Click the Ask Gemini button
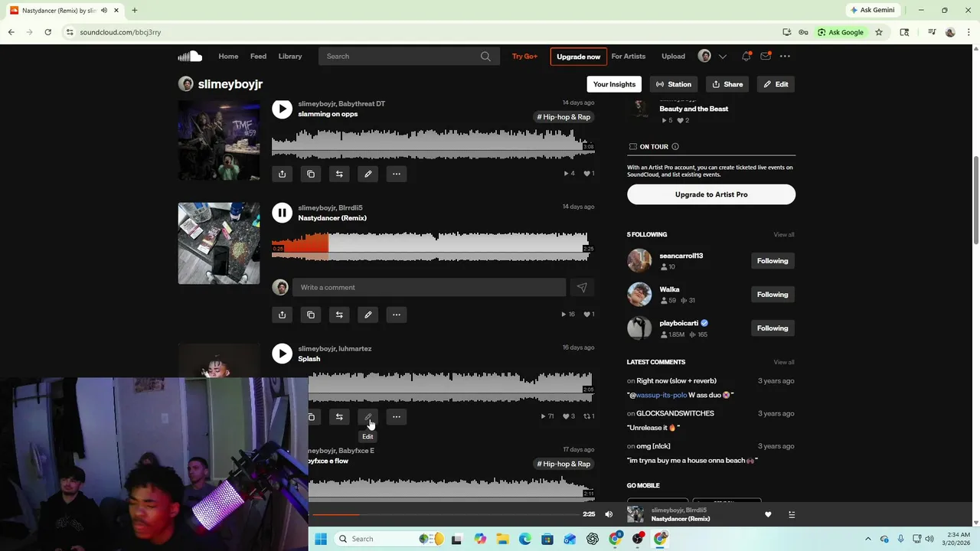Viewport: 980px width, 551px height. [873, 10]
